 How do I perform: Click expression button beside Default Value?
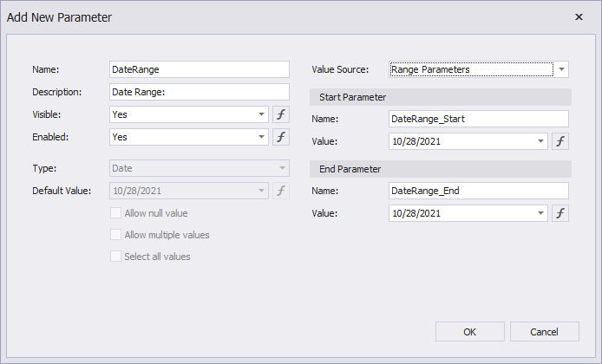[x=281, y=191]
